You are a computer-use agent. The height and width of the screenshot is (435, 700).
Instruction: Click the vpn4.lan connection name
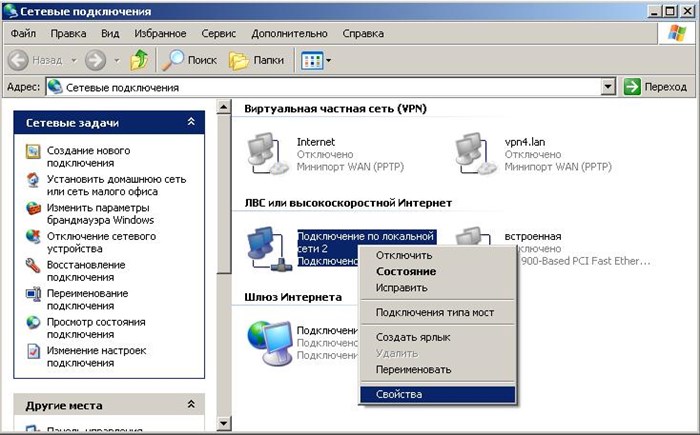[525, 142]
